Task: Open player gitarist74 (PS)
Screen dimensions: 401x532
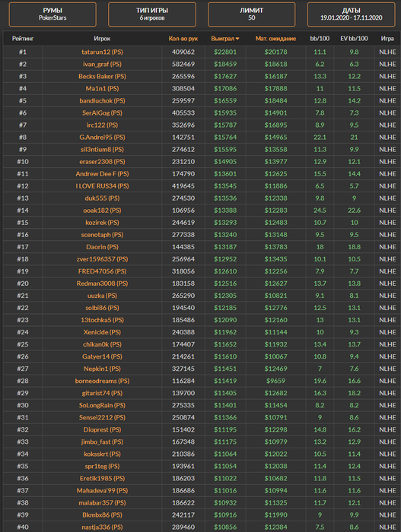Action: (102, 394)
